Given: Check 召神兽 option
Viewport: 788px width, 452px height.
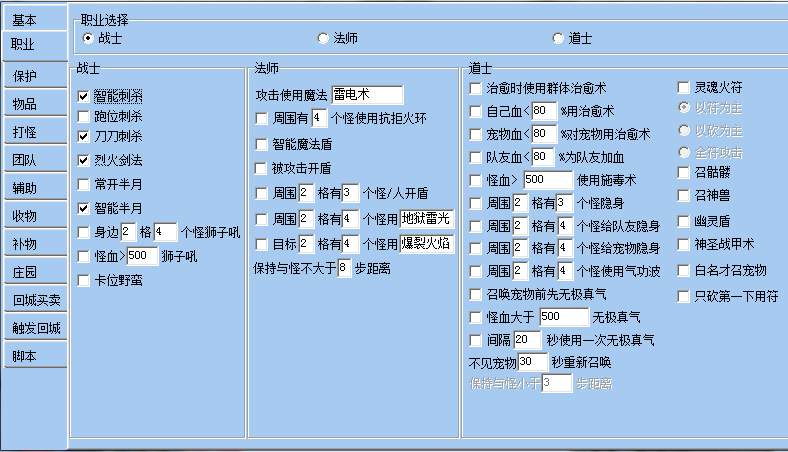Looking at the screenshot, I should click(683, 195).
